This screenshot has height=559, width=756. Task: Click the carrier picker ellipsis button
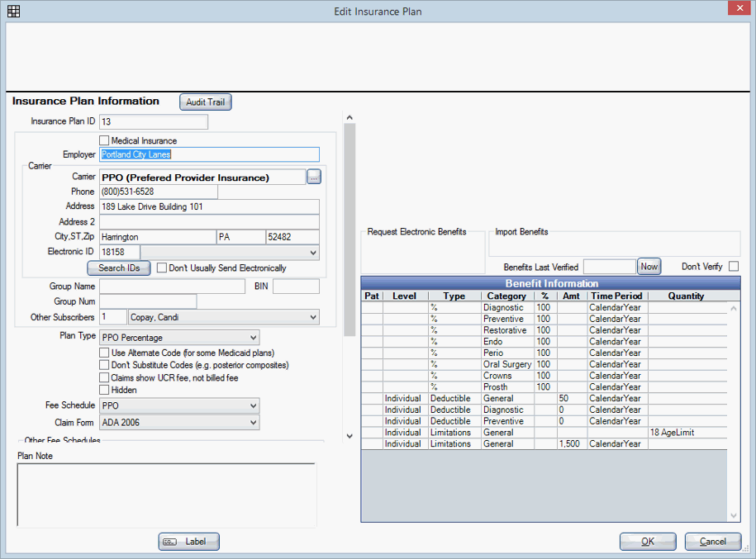[314, 178]
